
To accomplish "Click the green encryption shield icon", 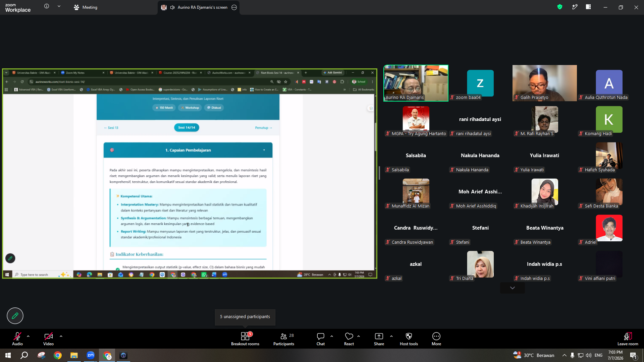I will point(560,7).
